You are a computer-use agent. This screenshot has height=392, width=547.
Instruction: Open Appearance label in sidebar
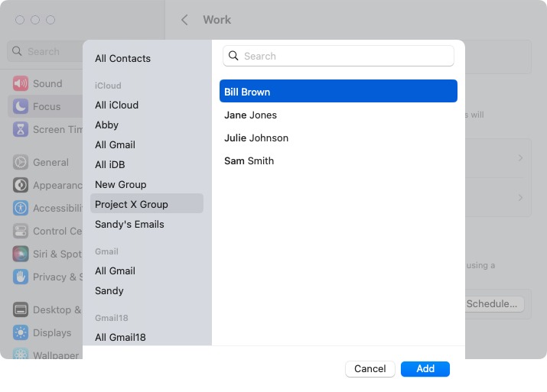58,186
